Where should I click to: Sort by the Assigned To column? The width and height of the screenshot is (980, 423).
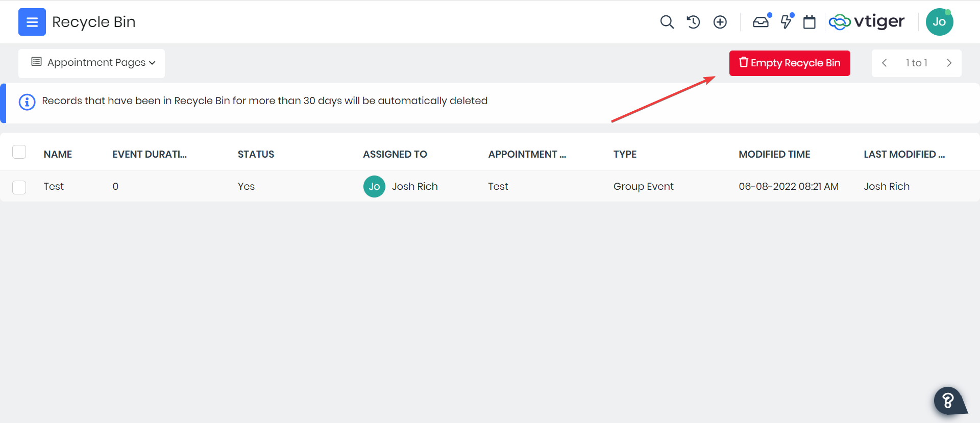point(395,154)
